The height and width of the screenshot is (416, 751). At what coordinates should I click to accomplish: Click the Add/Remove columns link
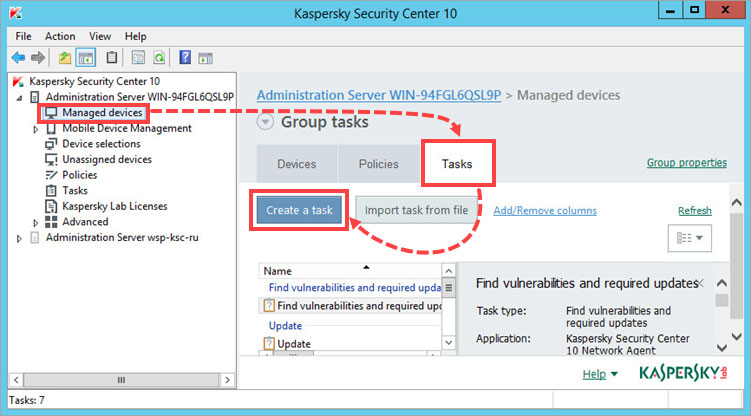click(545, 211)
